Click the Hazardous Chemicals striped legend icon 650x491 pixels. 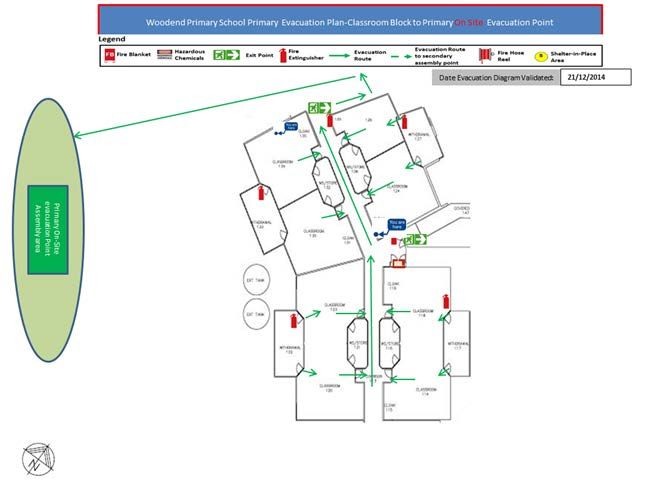click(x=165, y=55)
